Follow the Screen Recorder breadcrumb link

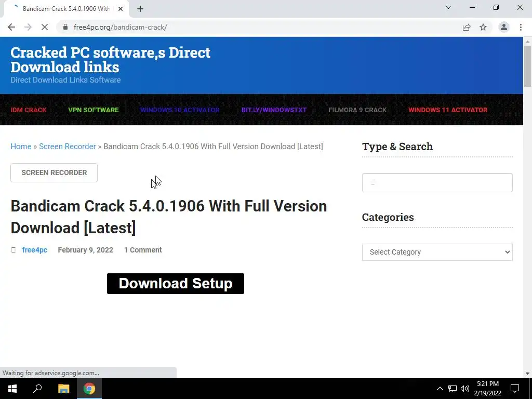68,146
